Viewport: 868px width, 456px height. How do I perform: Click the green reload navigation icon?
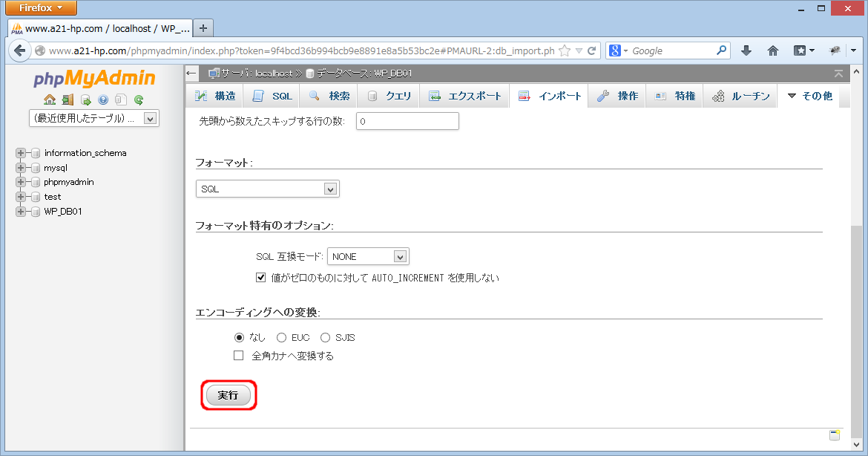point(138,100)
